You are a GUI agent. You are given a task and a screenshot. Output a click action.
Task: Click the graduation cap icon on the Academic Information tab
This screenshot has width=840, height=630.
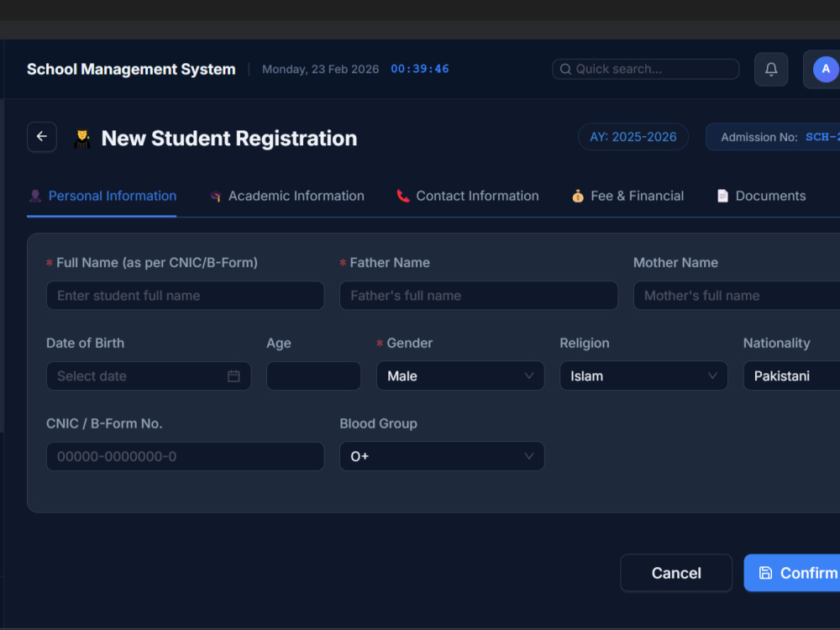(215, 196)
